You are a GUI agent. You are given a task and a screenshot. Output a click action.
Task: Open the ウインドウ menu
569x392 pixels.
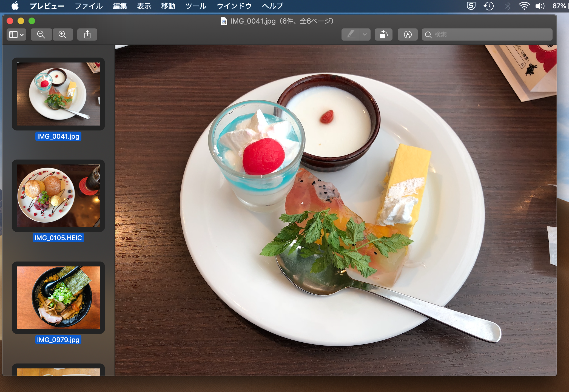coord(234,6)
